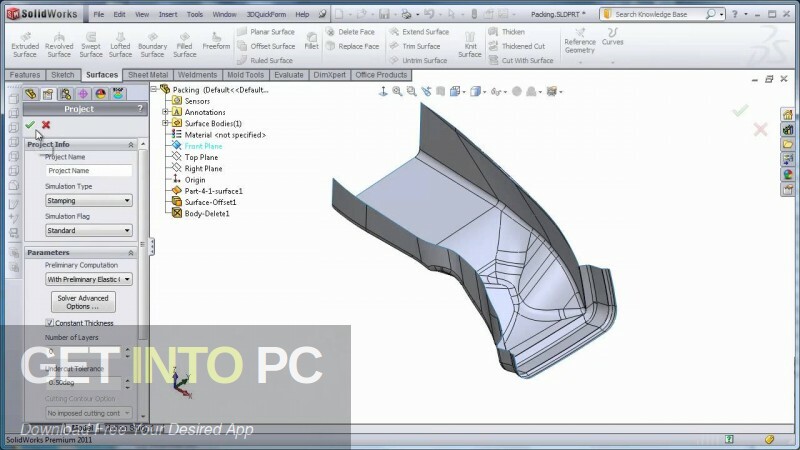800x450 pixels.
Task: Select Front Plane in the tree
Action: [x=203, y=146]
